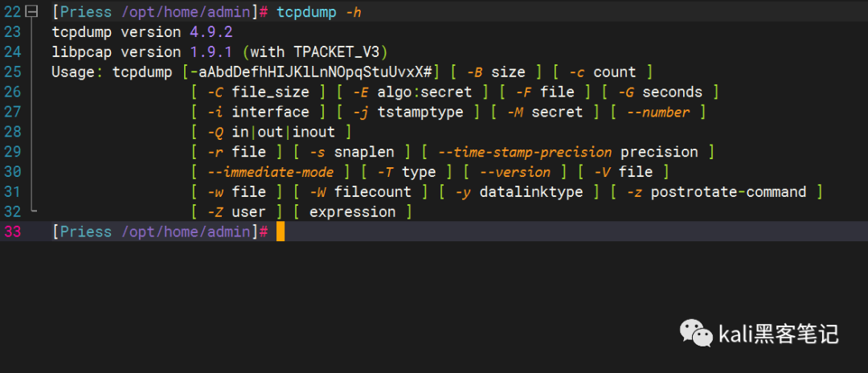Click the word 'interface'
The width and height of the screenshot is (868, 373).
pos(270,112)
